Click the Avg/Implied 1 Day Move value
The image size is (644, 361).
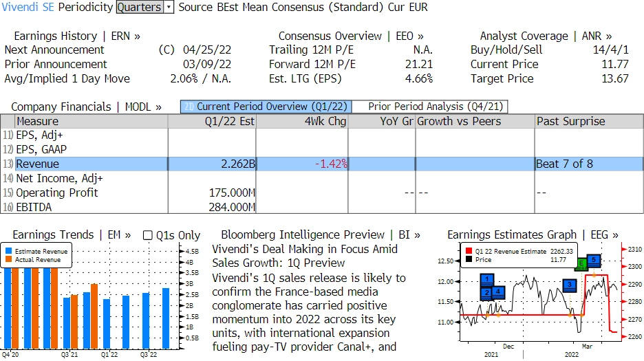tap(201, 79)
